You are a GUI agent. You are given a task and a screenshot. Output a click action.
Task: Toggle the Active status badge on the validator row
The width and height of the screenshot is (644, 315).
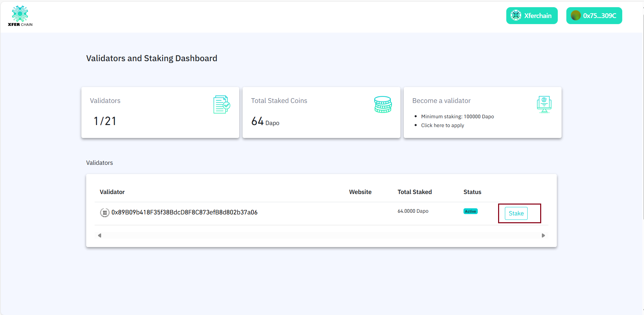point(470,211)
